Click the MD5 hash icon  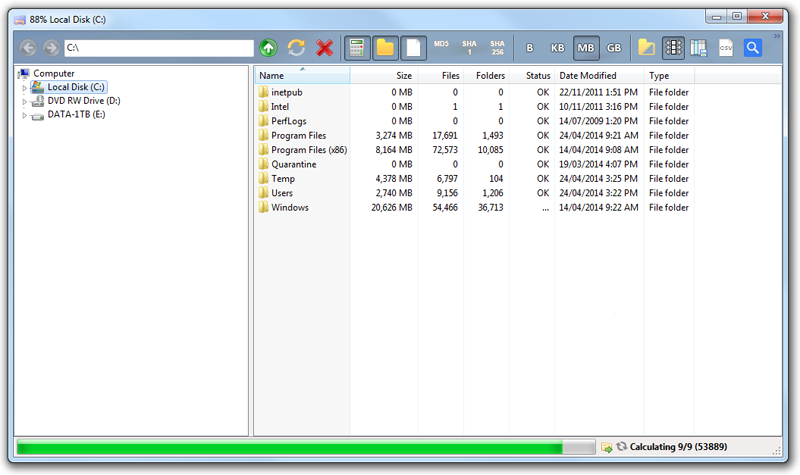[x=441, y=47]
